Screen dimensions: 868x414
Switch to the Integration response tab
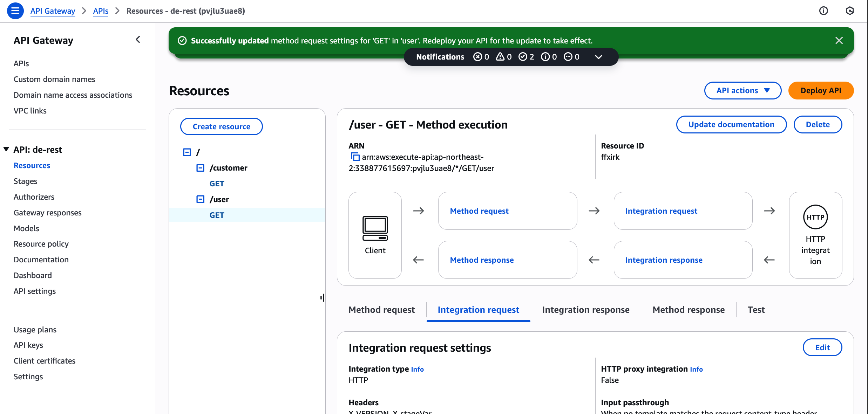click(585, 310)
